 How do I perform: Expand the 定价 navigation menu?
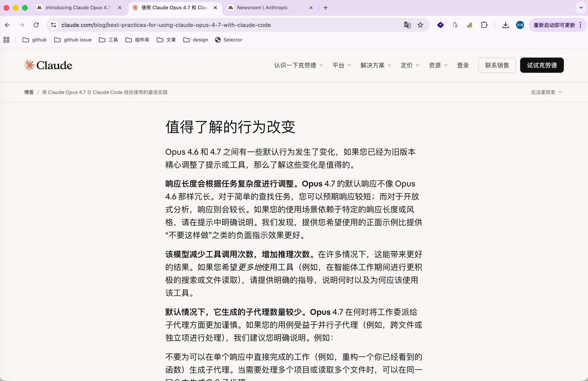click(410, 65)
